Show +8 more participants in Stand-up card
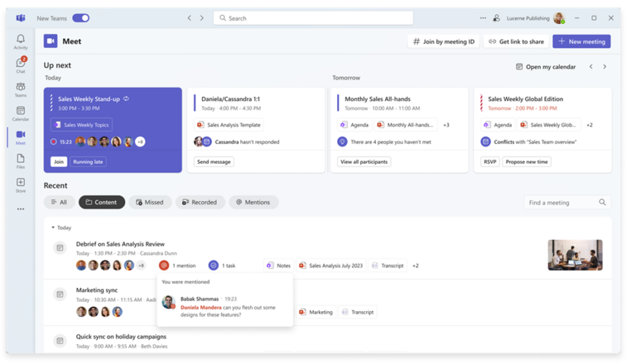The width and height of the screenshot is (631, 364). [x=140, y=142]
